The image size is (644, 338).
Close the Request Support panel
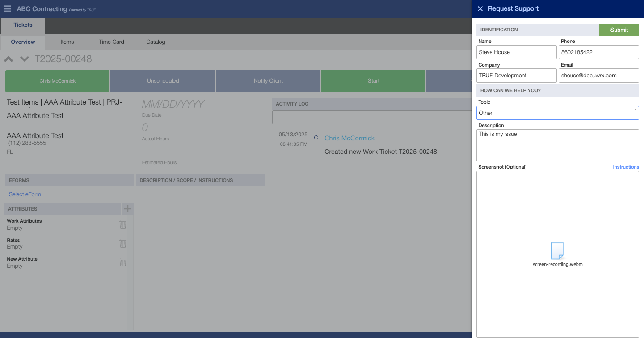point(480,8)
